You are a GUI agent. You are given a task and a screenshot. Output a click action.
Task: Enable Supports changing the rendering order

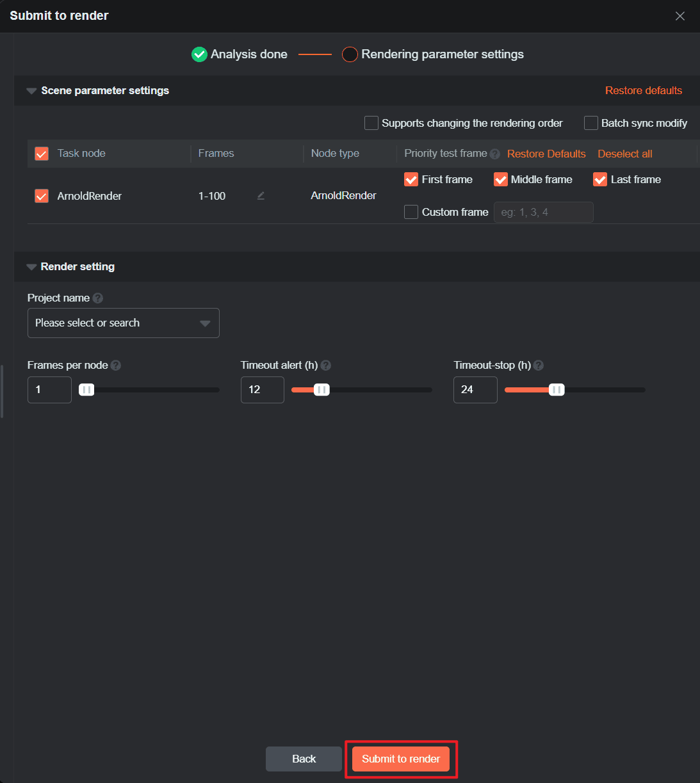tap(371, 123)
